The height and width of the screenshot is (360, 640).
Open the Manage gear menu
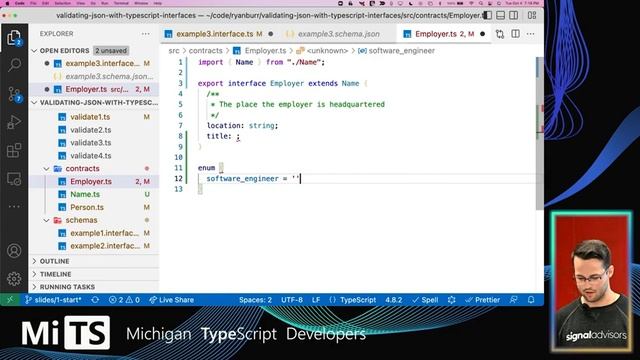point(14,279)
